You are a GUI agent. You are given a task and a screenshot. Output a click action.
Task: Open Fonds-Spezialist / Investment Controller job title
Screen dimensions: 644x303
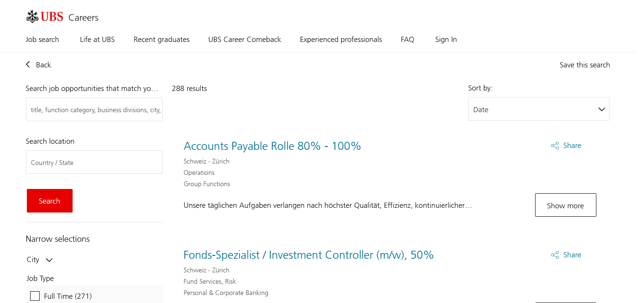coord(308,255)
